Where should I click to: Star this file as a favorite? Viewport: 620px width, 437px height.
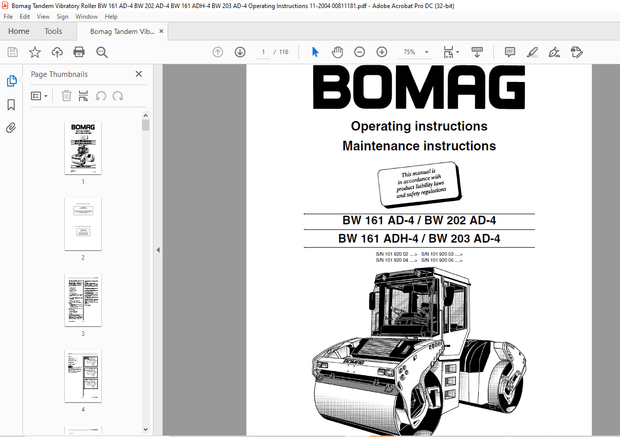(35, 52)
